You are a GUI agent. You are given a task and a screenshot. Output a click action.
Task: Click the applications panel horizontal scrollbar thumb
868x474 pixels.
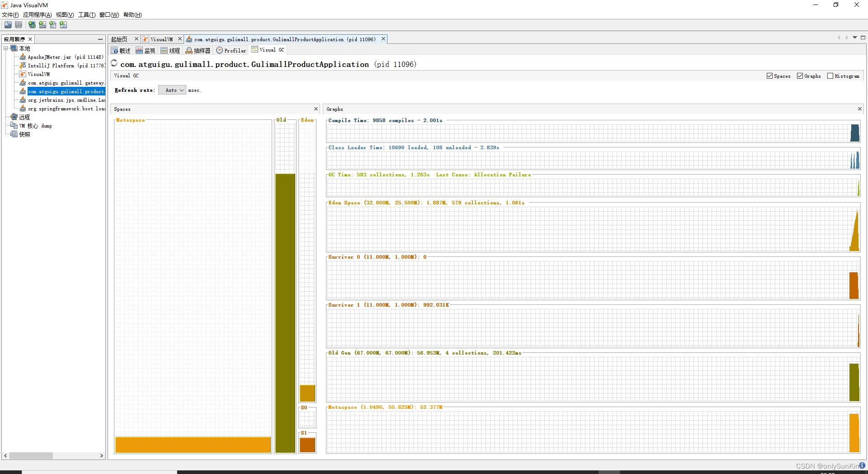pyautogui.click(x=31, y=456)
